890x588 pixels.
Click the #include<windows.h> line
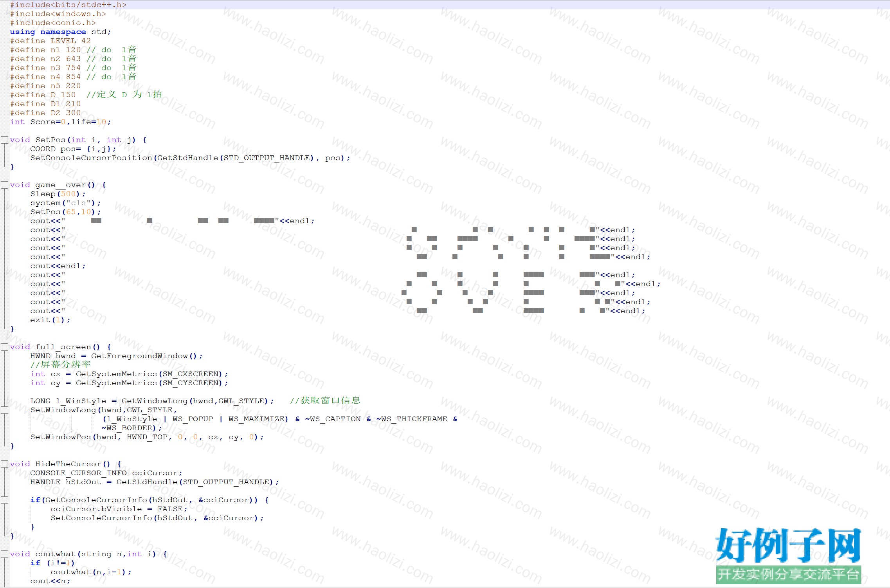tap(58, 14)
